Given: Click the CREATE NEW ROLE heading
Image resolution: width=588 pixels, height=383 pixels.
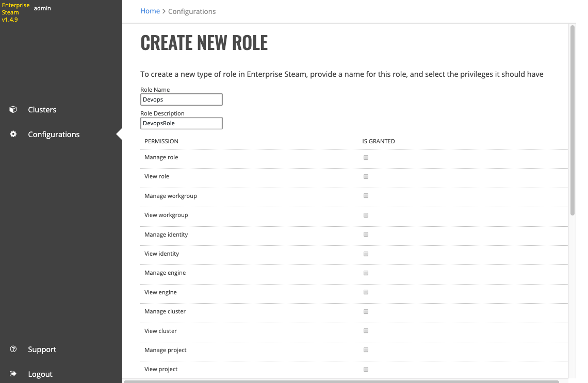Looking at the screenshot, I should tap(204, 42).
